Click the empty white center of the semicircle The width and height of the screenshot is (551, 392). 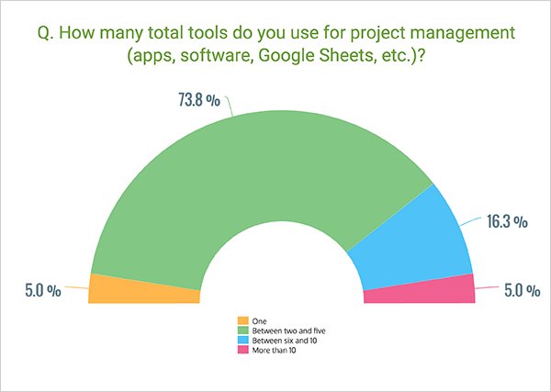[282, 275]
